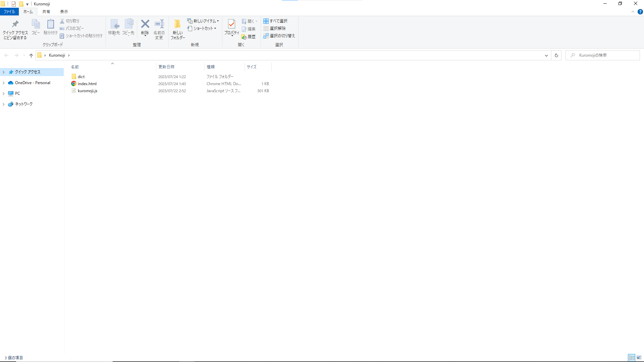The height and width of the screenshot is (362, 644).
Task: Switch to details view in status bar
Action: 632,358
